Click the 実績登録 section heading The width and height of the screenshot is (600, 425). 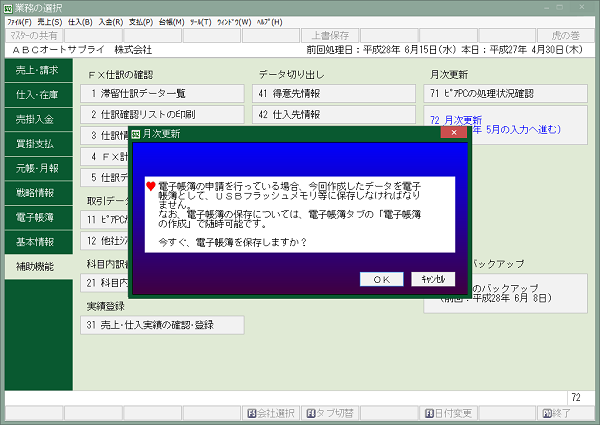point(106,306)
